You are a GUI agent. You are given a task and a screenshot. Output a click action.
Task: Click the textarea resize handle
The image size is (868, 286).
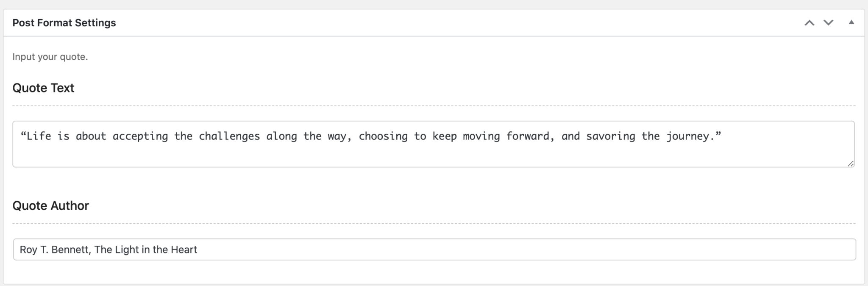tap(851, 163)
